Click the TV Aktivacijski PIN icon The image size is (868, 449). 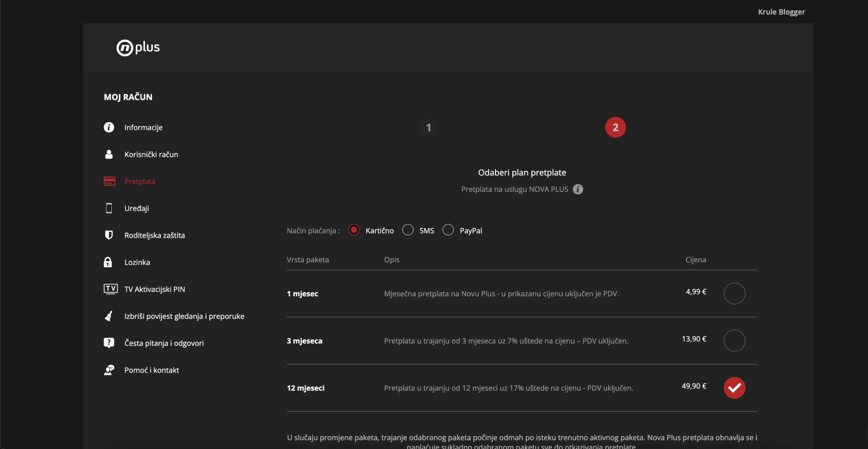pyautogui.click(x=110, y=289)
